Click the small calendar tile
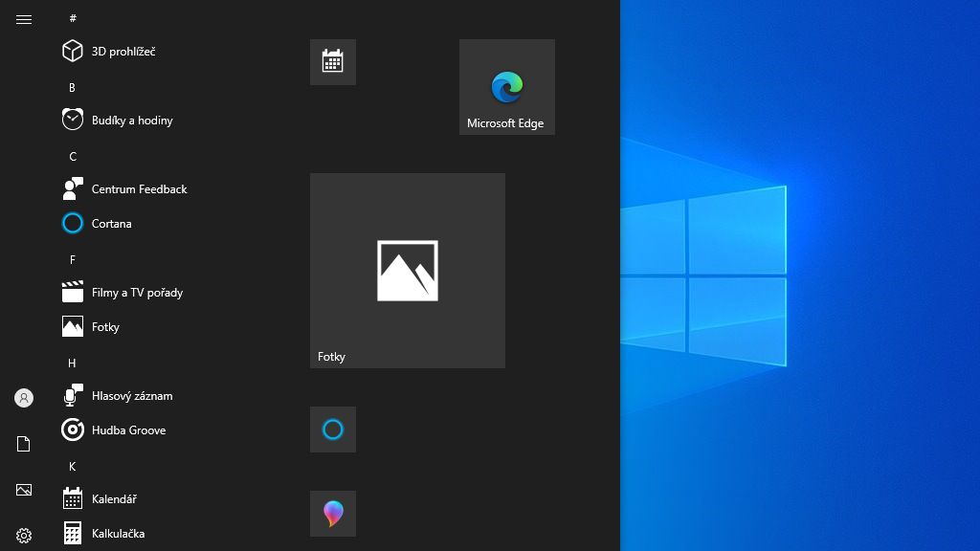980x551 pixels. tap(333, 62)
